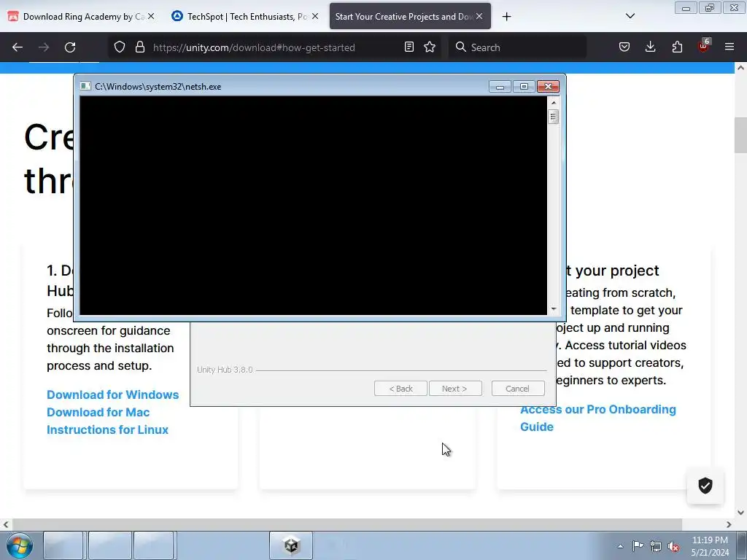
Task: Expand the list all tabs chevron
Action: point(630,16)
